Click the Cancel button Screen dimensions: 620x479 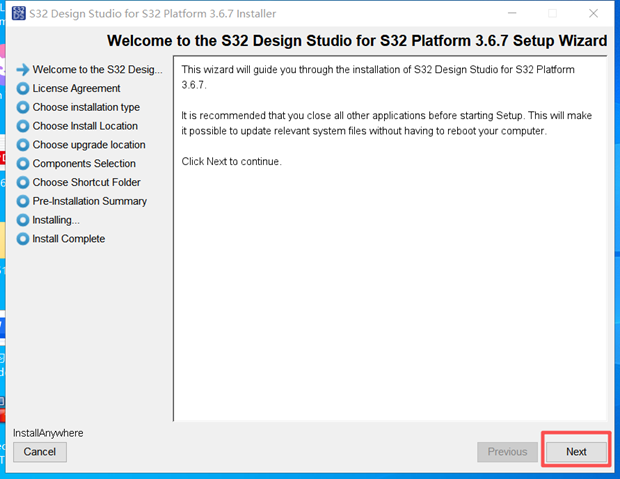point(40,452)
